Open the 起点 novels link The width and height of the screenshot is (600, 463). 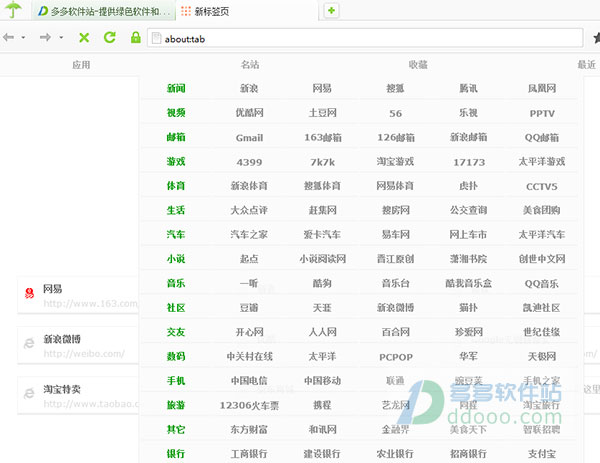[x=249, y=259]
